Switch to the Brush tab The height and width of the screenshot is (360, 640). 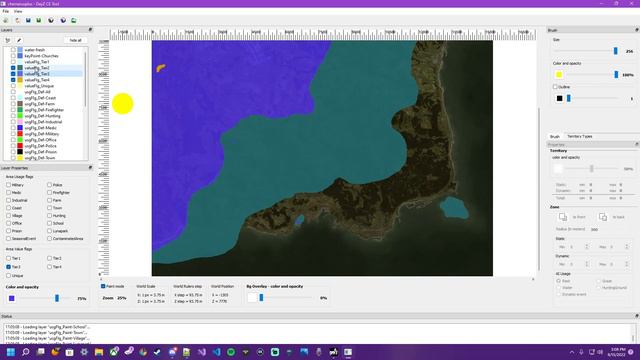(555, 136)
